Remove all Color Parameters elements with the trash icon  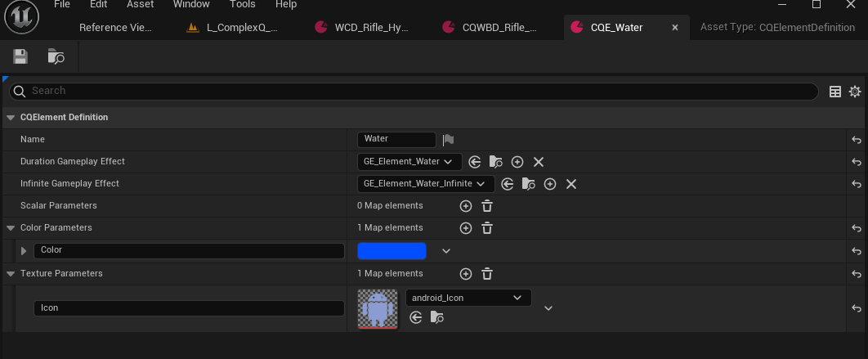click(487, 228)
